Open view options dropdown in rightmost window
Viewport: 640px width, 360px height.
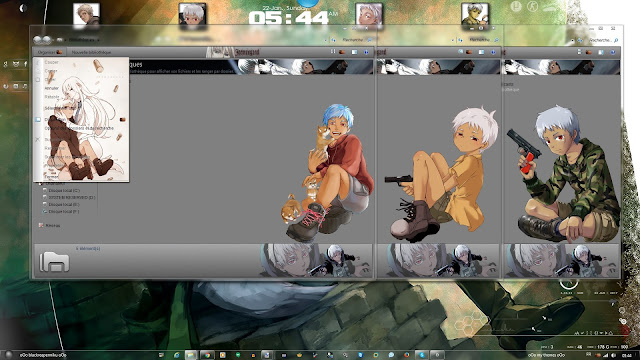click(589, 52)
